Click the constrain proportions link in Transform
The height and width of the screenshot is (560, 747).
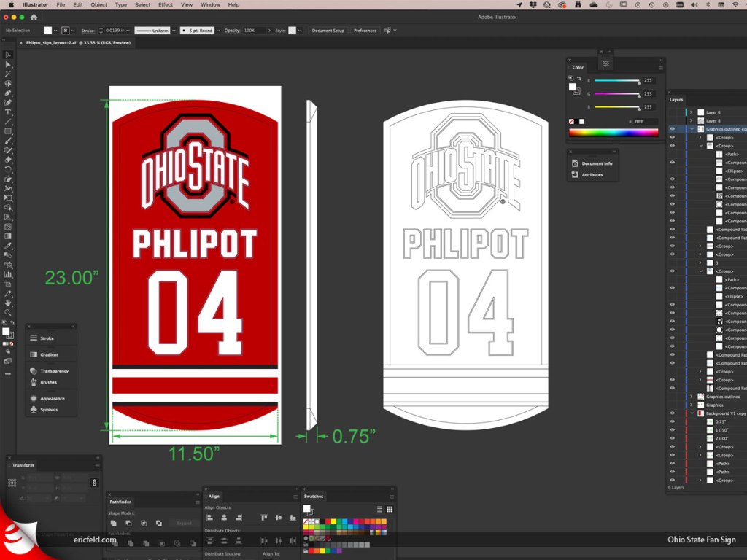pos(93,483)
